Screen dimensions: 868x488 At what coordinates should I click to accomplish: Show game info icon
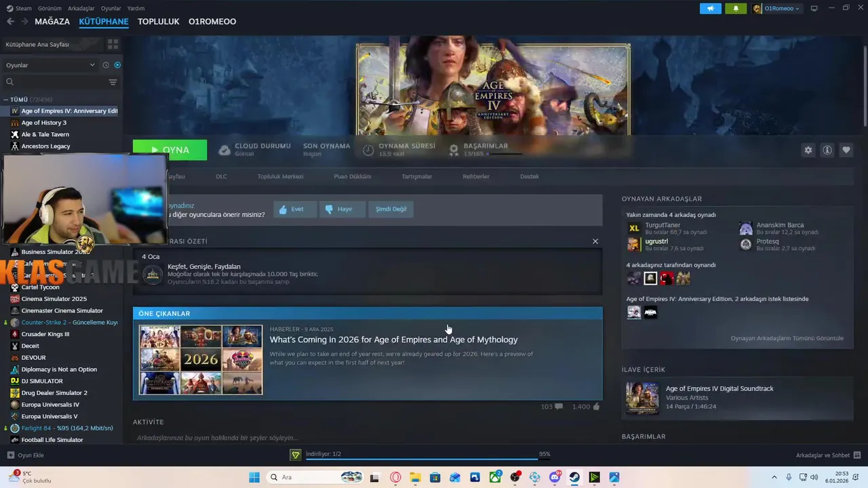pos(827,150)
